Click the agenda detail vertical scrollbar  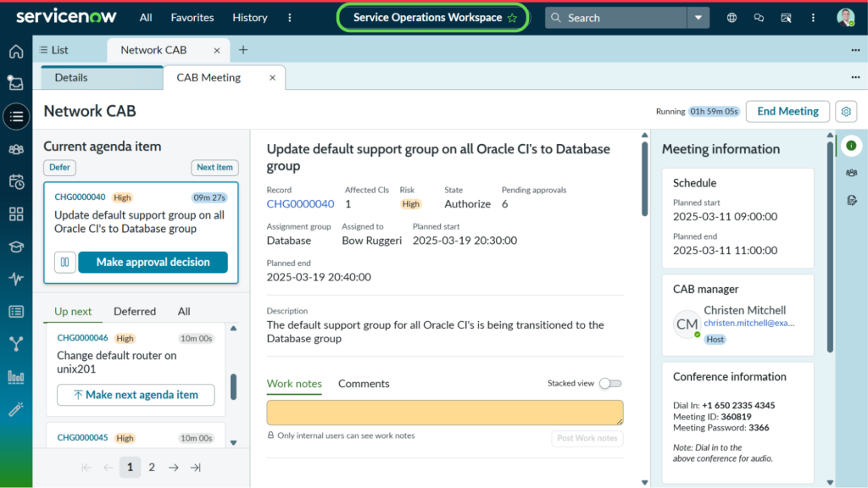point(644,180)
